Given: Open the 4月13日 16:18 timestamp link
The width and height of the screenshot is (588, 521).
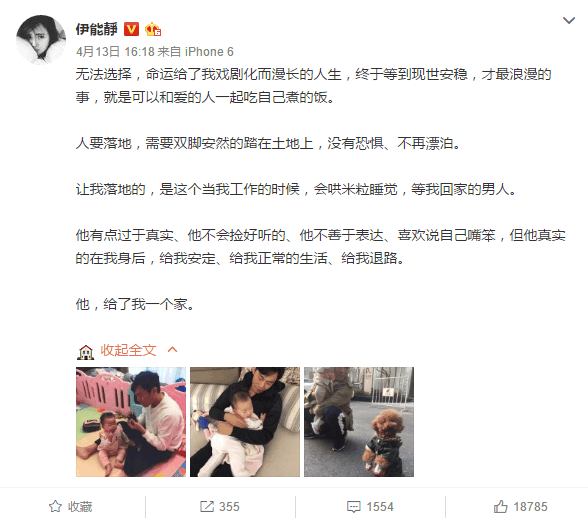Looking at the screenshot, I should (x=115, y=51).
